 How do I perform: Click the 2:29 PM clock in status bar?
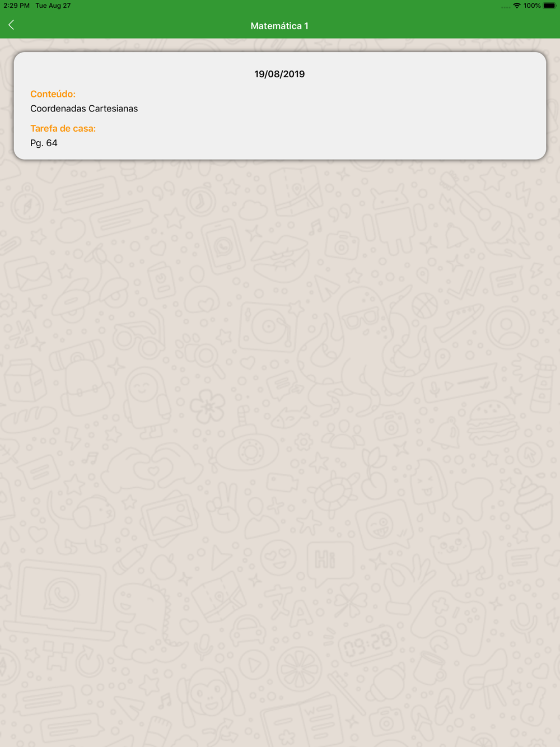16,6
